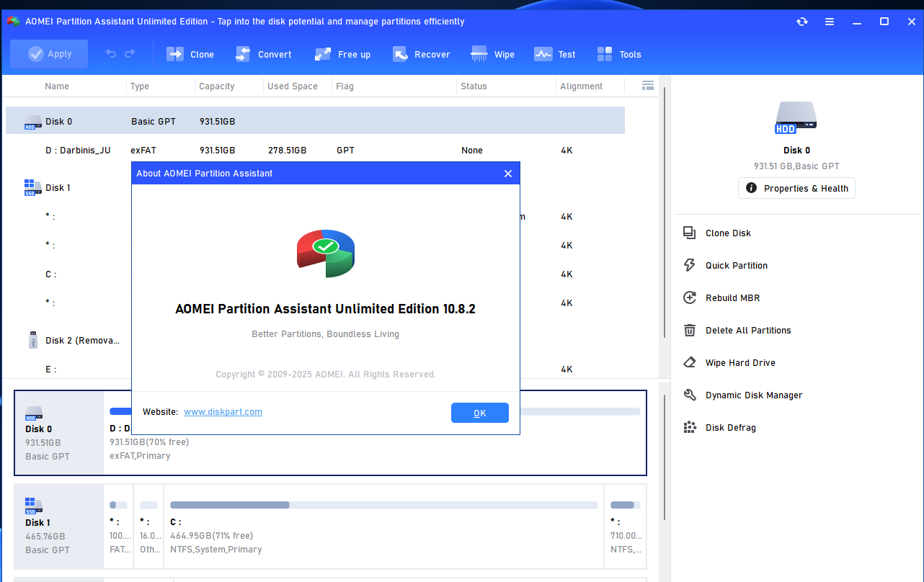Open the www.diskpart.com website link
Image resolution: width=924 pixels, height=582 pixels.
223,412
